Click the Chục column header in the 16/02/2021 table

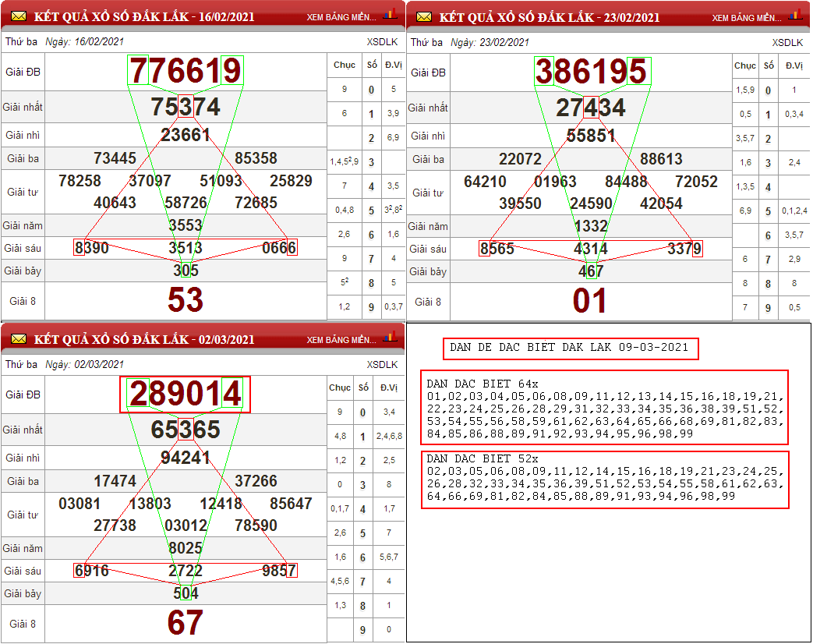[345, 65]
